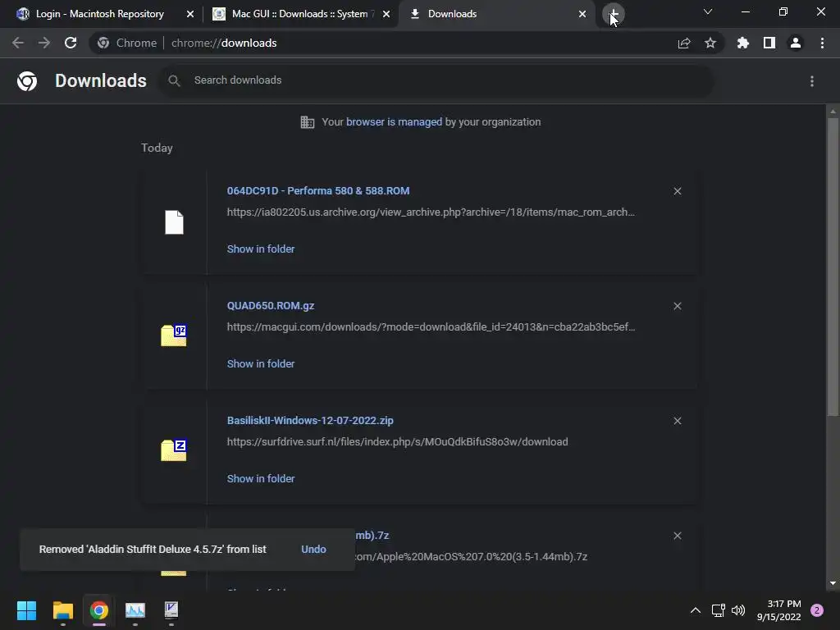Show QUAD650.ROM.gz in folder
The image size is (840, 630).
(x=261, y=363)
